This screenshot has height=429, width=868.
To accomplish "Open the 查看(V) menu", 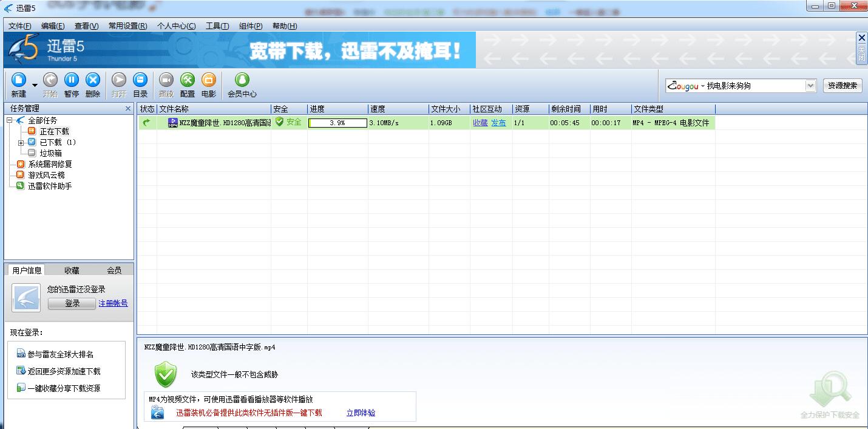I will pos(86,26).
